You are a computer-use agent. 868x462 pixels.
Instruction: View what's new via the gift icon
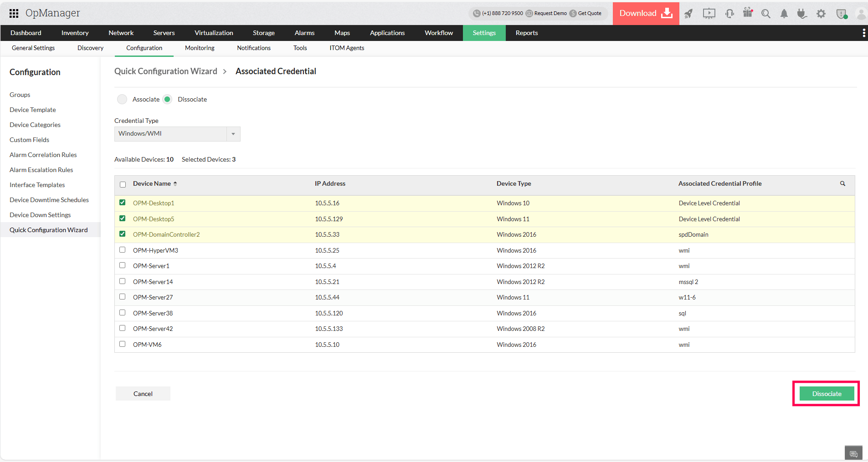(748, 14)
